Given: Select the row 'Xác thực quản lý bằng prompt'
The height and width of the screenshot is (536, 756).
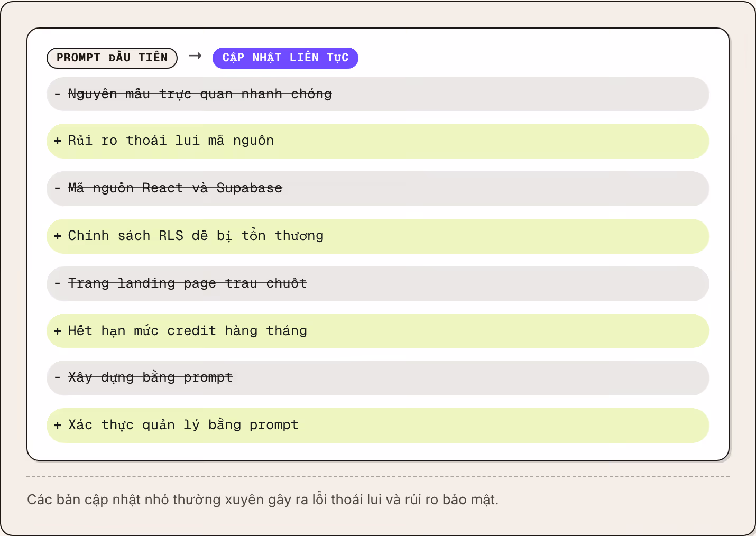Looking at the screenshot, I should pos(378,426).
